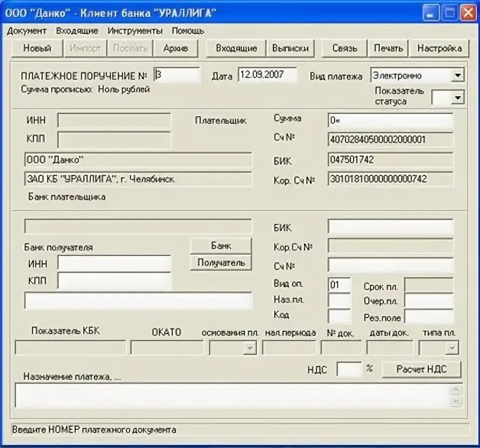Click the recipient ИНН field
Viewport: 480px width, 448px height.
(114, 263)
